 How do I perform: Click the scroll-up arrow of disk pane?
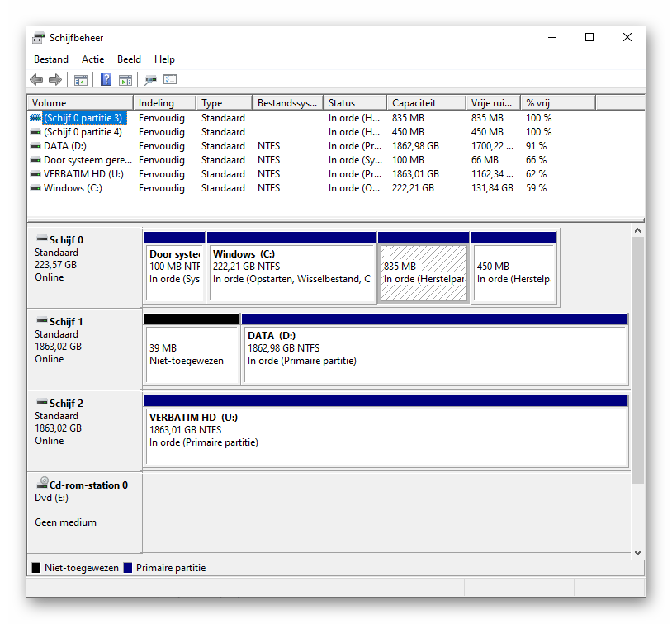[x=637, y=231]
